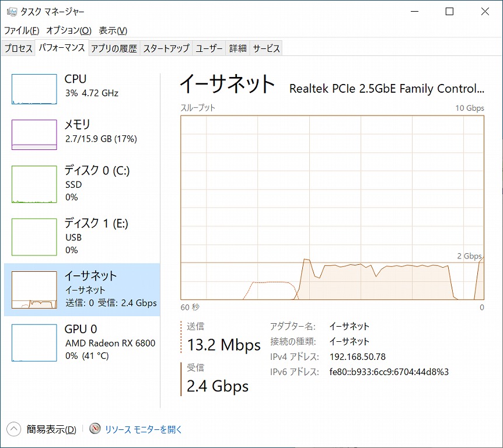The image size is (503, 448).
Task: Click the resource monitor icon
Action: 95,429
